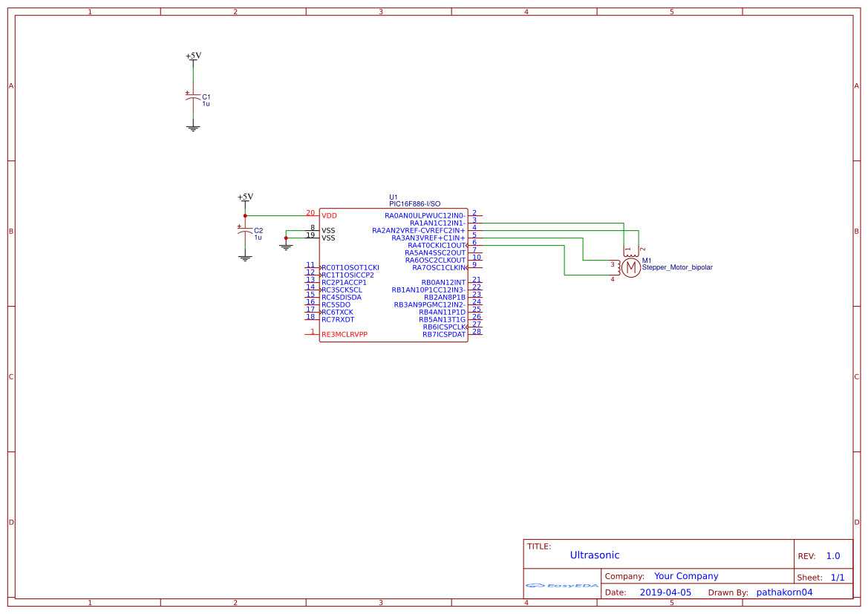Select the Ultrasonic title text
The image size is (868, 614).
tap(594, 555)
